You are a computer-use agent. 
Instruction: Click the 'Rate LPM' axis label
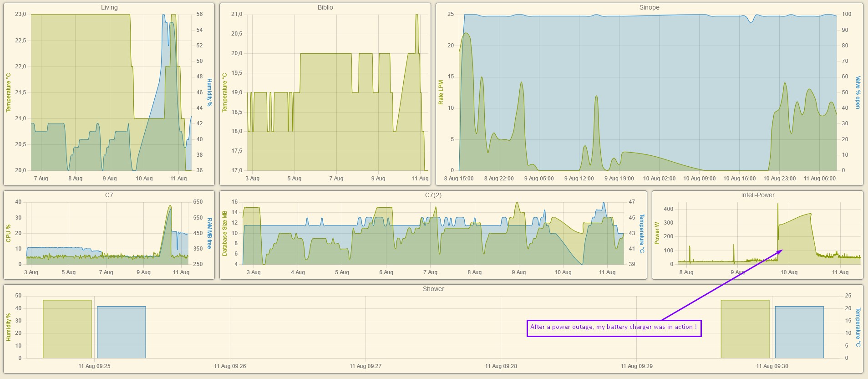[441, 92]
